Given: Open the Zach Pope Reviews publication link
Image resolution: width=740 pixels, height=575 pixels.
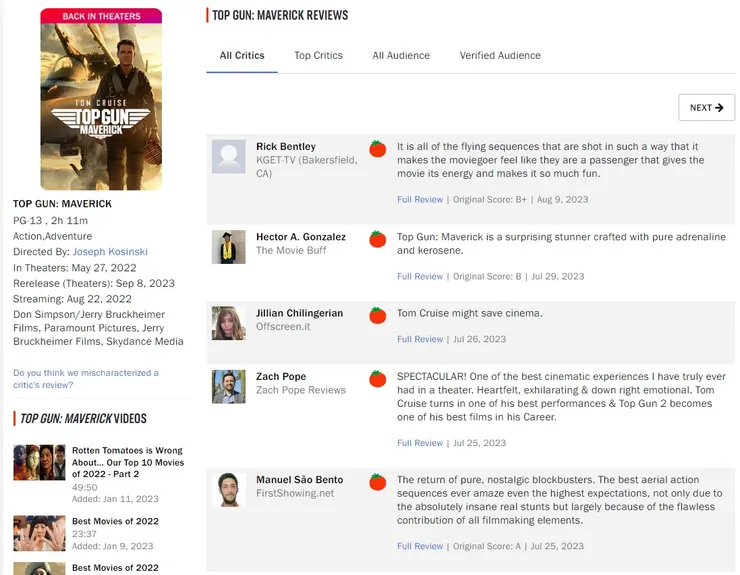Looking at the screenshot, I should point(301,390).
